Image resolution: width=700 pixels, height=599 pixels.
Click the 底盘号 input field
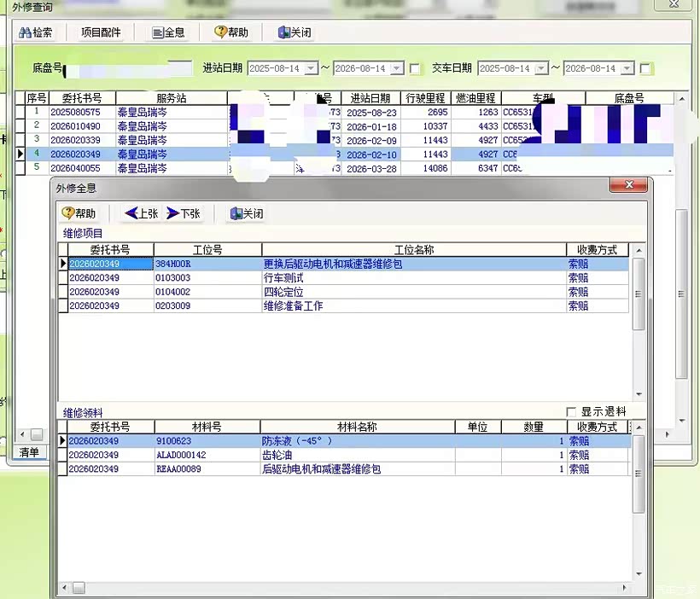click(128, 69)
